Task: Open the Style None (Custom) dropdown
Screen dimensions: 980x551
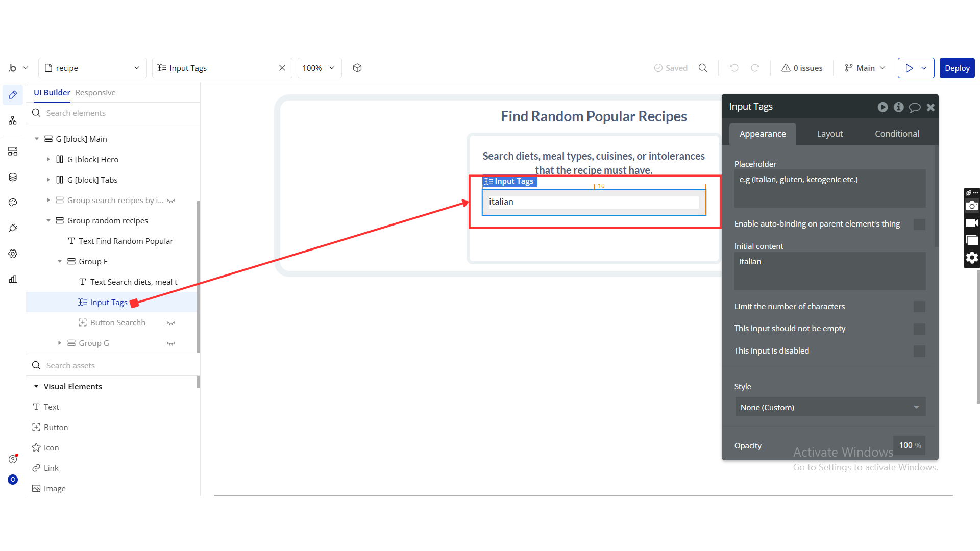Action: click(x=830, y=407)
